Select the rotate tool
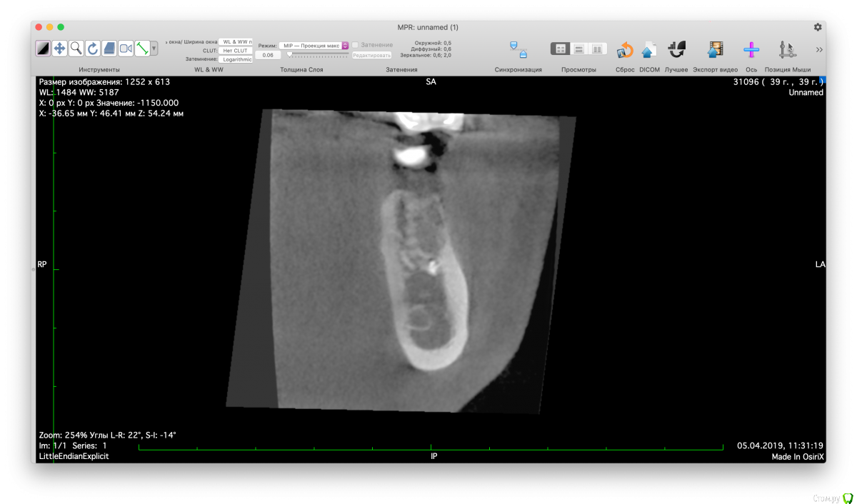The image size is (857, 504). click(92, 49)
